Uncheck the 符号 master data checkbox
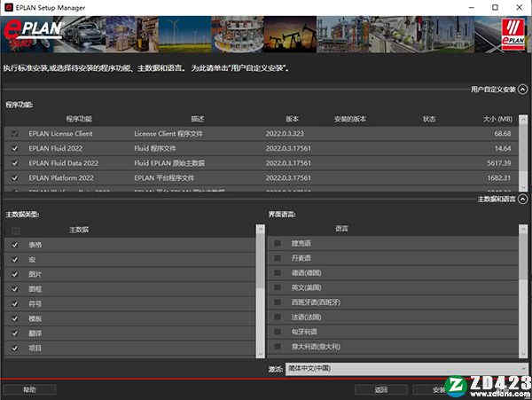Viewport: 532px width, 400px height. [x=15, y=303]
